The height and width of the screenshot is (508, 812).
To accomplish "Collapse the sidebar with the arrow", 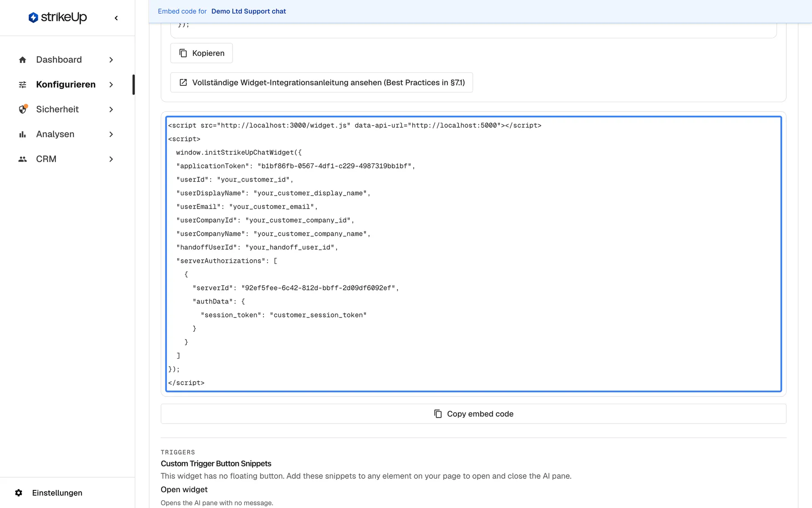I will (116, 18).
